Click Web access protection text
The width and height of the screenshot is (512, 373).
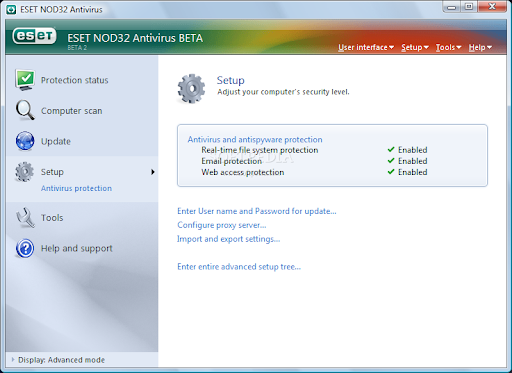click(x=243, y=172)
